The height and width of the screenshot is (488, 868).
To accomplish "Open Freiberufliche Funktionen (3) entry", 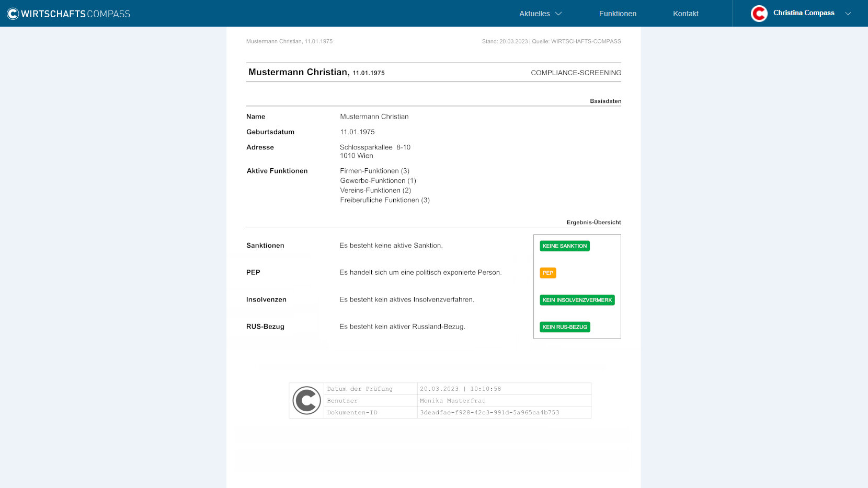I will (x=385, y=200).
